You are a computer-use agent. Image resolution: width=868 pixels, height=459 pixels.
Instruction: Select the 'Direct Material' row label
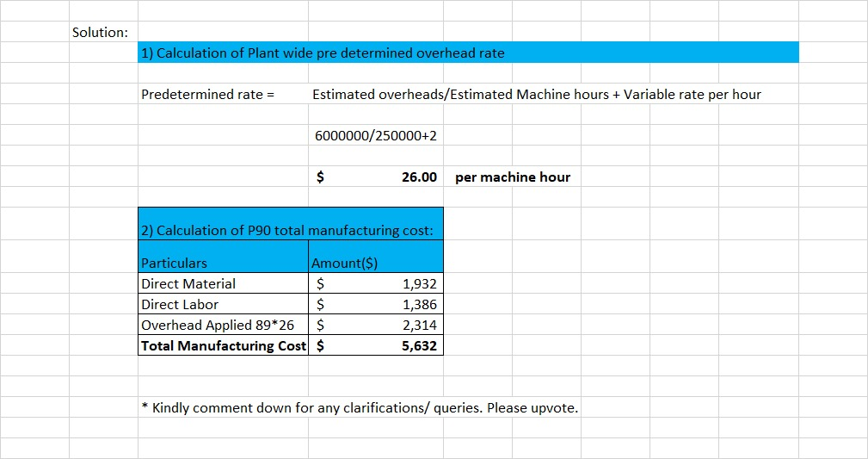[x=223, y=283]
